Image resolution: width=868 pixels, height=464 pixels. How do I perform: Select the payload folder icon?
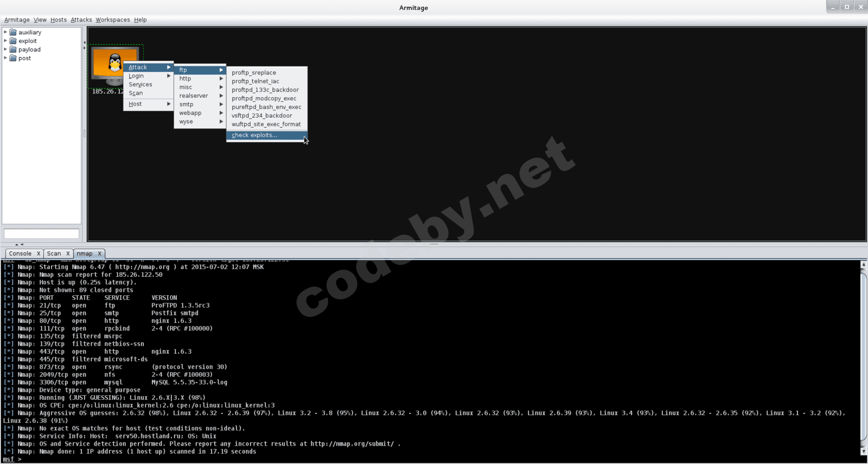click(13, 49)
